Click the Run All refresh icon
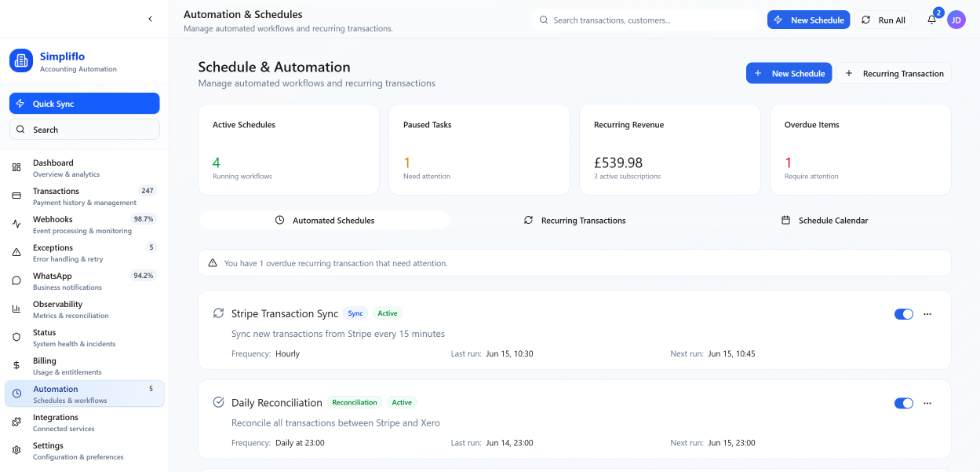The image size is (980, 472). [865, 20]
